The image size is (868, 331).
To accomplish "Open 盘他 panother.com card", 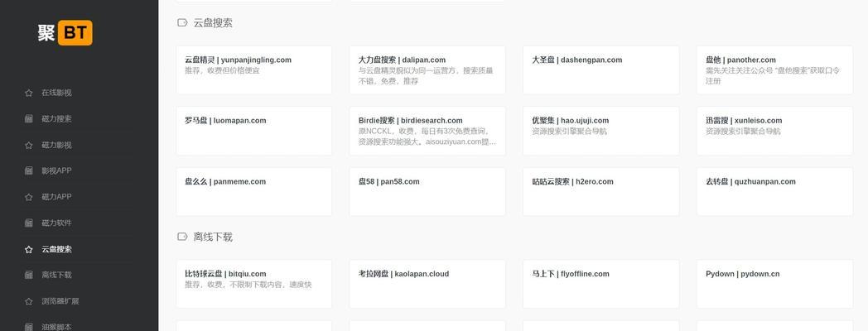I will tap(774, 70).
